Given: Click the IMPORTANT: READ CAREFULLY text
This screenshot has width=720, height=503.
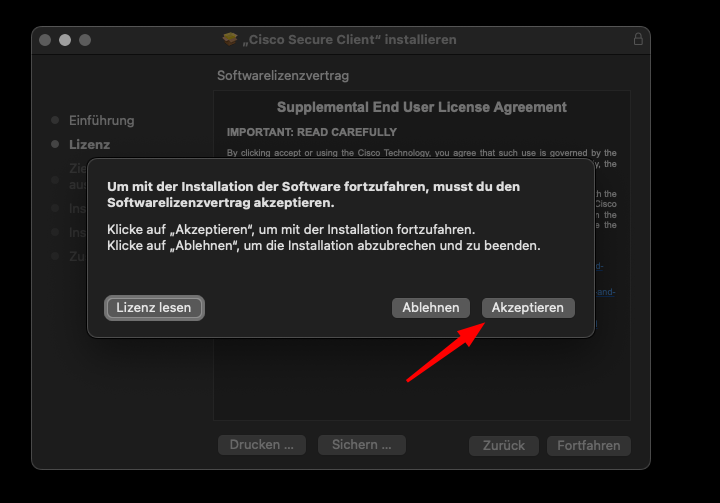Looking at the screenshot, I should pos(311,132).
